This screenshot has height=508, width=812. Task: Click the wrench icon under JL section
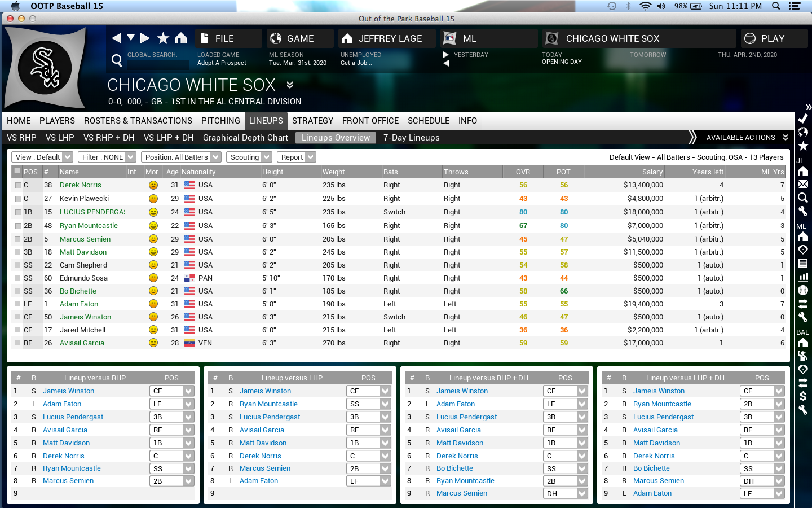pyautogui.click(x=803, y=211)
